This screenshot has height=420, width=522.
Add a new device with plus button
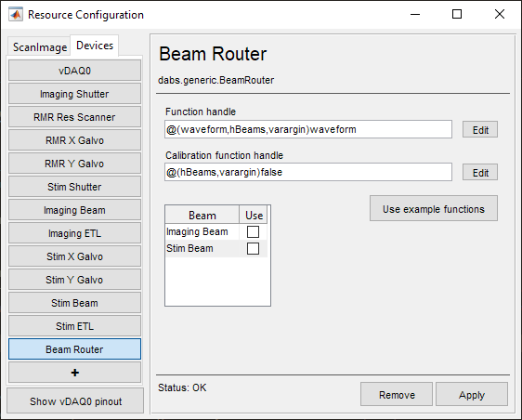coord(74,373)
